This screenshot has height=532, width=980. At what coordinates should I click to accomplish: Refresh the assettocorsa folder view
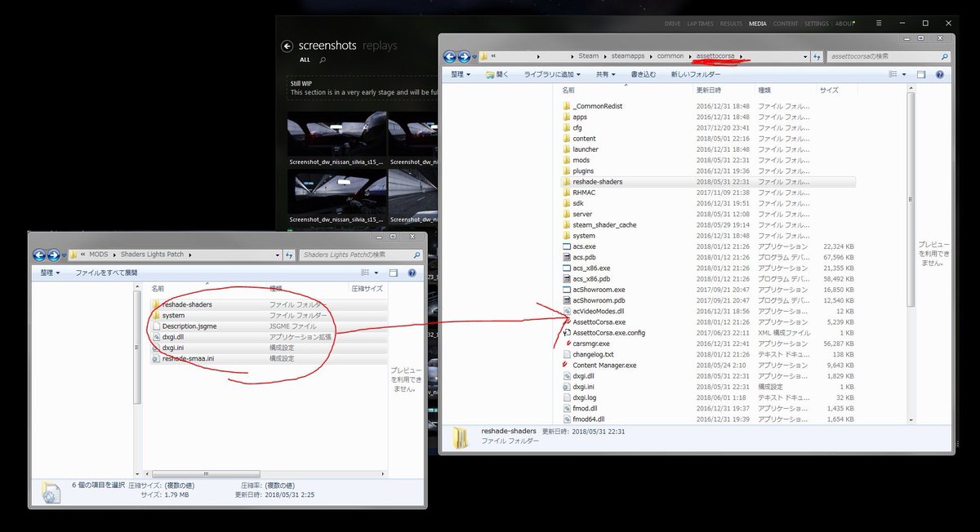817,57
